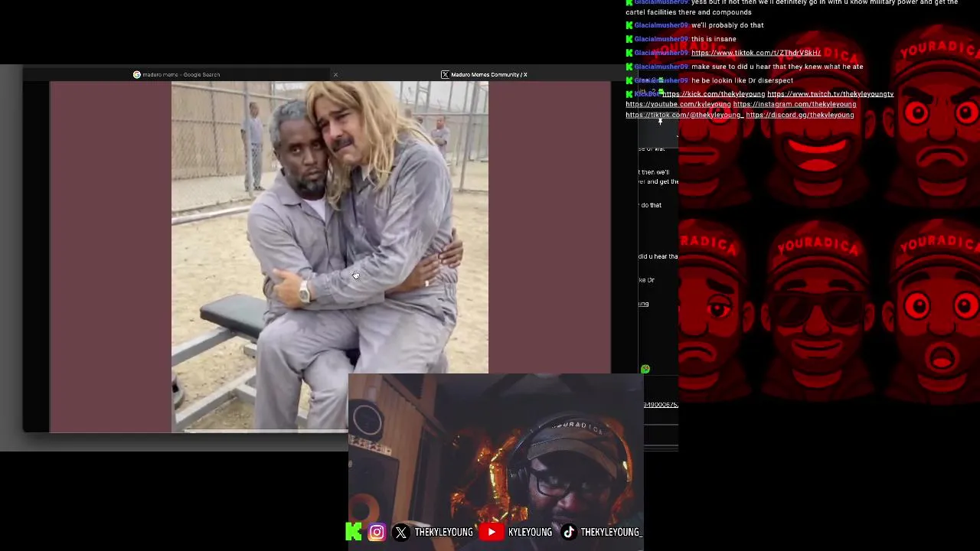Click username Glacialmusher09 on 'we'll probably do that' message
This screenshot has height=551, width=980.
(x=661, y=25)
